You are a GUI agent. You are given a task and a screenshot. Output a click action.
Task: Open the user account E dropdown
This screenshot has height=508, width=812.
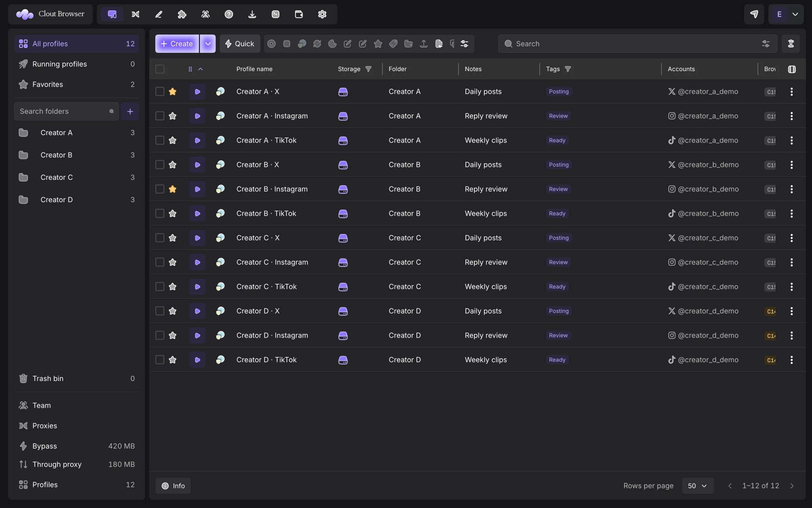coord(786,14)
